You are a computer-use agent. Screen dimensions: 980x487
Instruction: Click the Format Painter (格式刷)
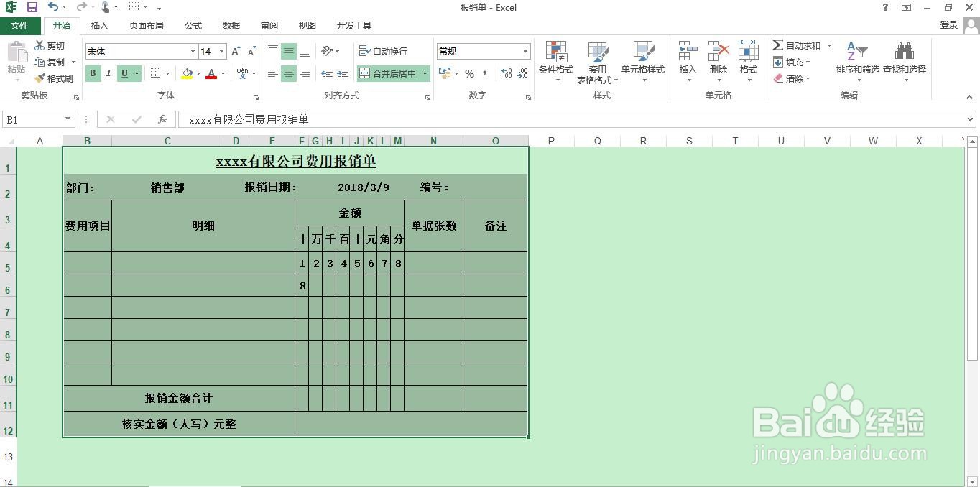[54, 78]
